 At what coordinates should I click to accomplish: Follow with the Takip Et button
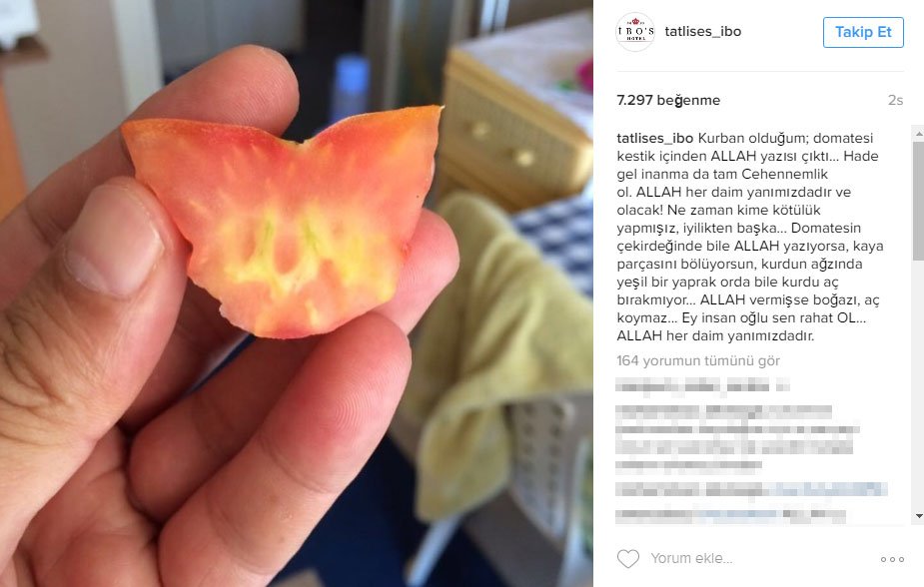pyautogui.click(x=863, y=32)
